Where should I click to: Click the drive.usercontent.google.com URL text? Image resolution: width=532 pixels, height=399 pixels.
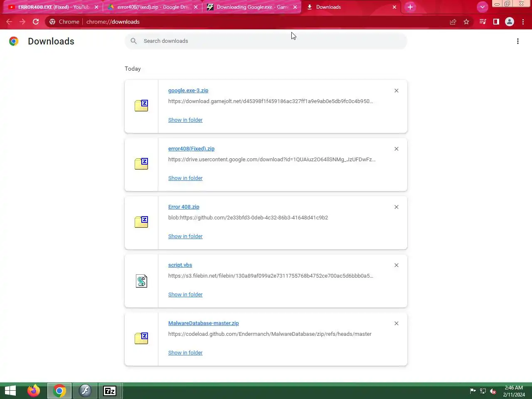(x=272, y=160)
